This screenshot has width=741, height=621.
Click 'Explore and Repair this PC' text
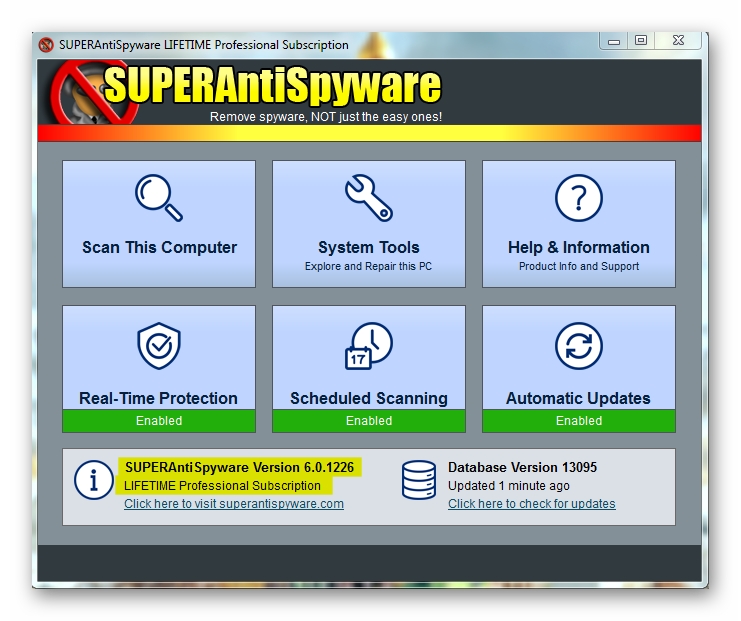point(368,267)
